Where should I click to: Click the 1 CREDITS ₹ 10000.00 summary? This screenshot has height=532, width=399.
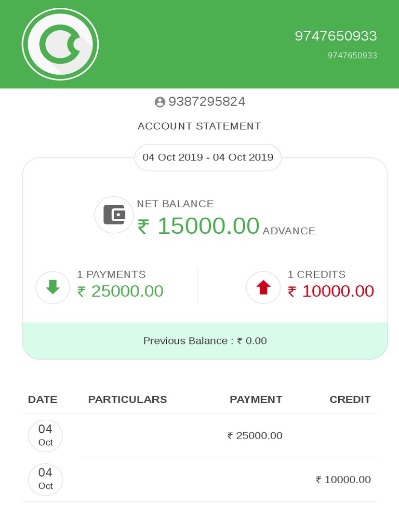310,287
